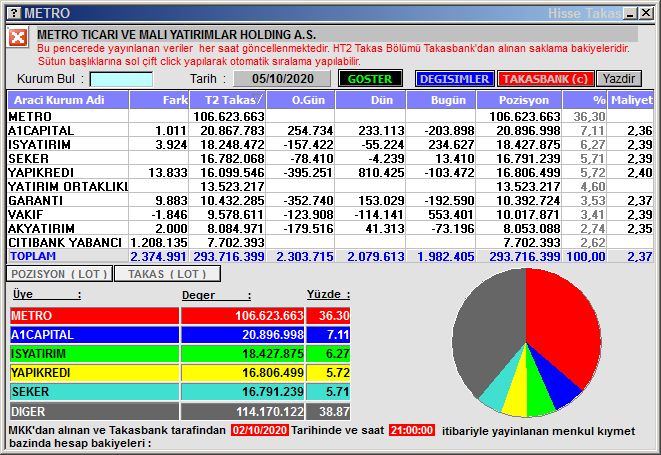Click CITIBANK YABANCI Fark value 1.208.135
The image size is (661, 455).
pyautogui.click(x=159, y=242)
